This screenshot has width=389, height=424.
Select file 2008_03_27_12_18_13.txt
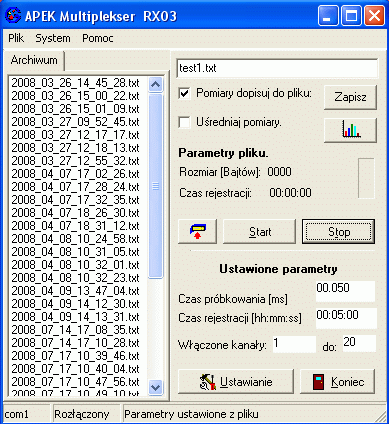[75, 148]
